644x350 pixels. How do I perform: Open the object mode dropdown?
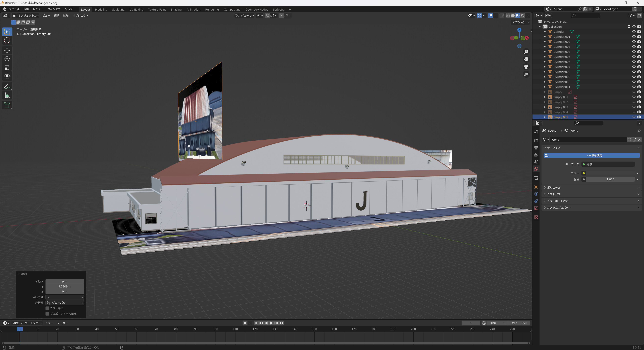pos(25,15)
